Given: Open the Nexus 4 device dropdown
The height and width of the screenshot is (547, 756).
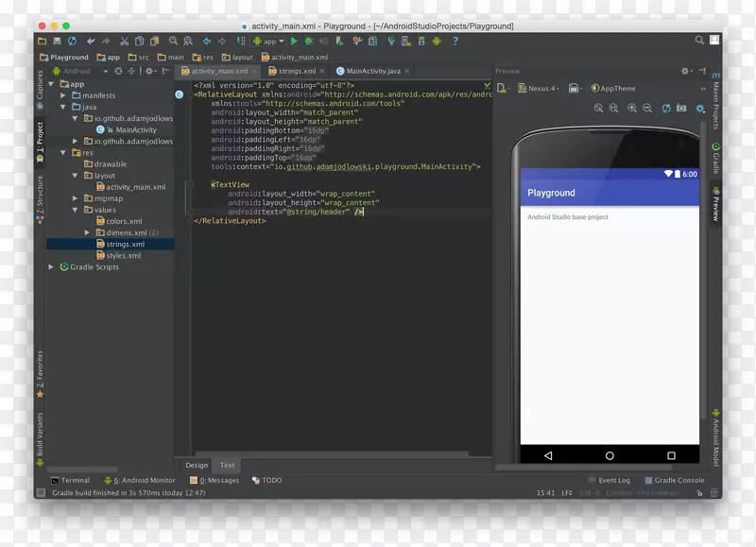Looking at the screenshot, I should (x=541, y=88).
